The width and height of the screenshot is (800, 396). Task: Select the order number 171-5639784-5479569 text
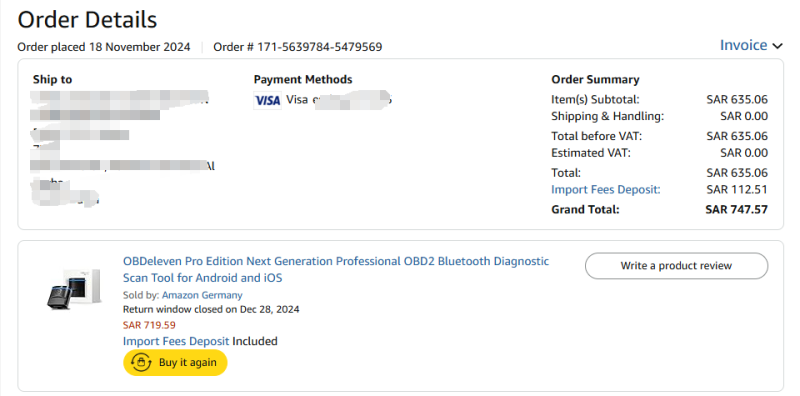click(x=319, y=47)
